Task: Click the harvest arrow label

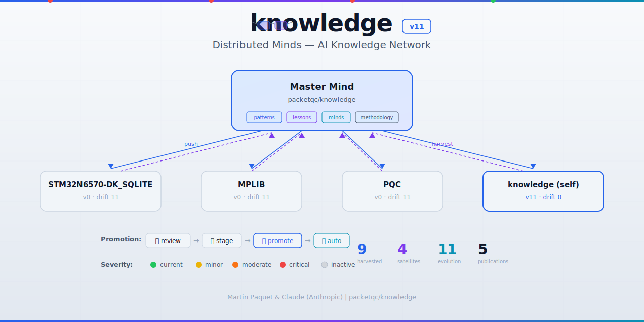Action: (x=442, y=144)
